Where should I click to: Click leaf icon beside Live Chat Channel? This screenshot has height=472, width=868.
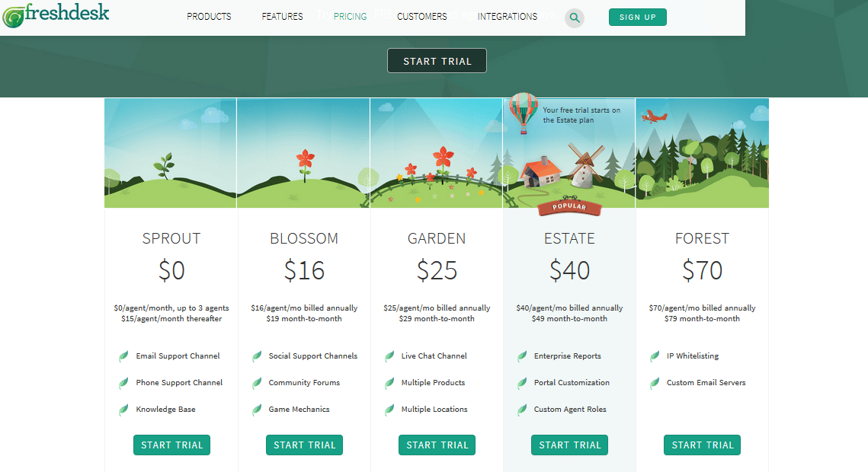tap(389, 356)
